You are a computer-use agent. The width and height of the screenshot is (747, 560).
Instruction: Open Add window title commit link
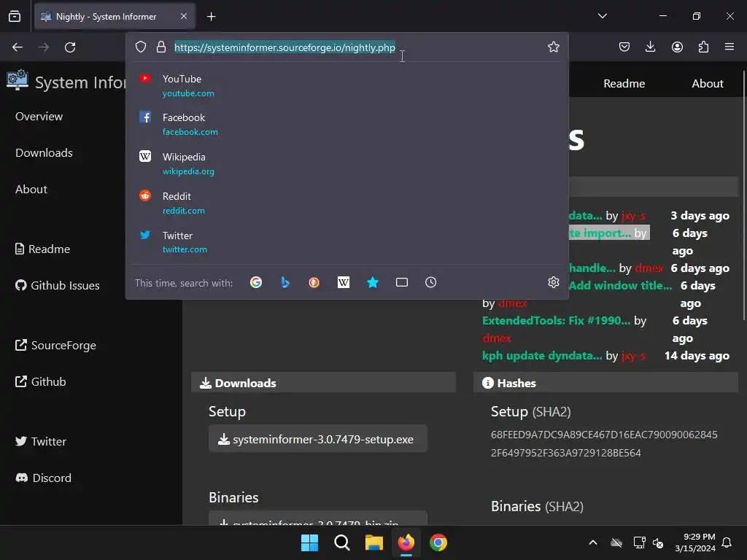tap(620, 286)
